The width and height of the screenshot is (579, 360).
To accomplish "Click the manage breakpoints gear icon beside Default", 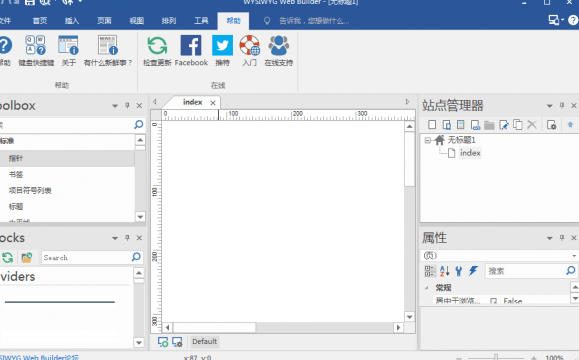I will coord(178,342).
